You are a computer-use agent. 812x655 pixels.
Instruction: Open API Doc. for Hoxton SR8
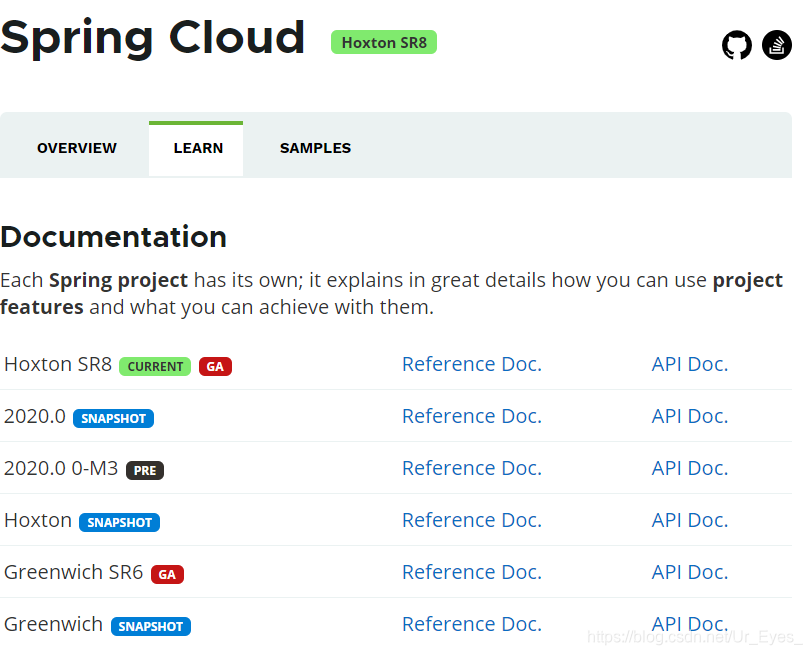tap(689, 364)
